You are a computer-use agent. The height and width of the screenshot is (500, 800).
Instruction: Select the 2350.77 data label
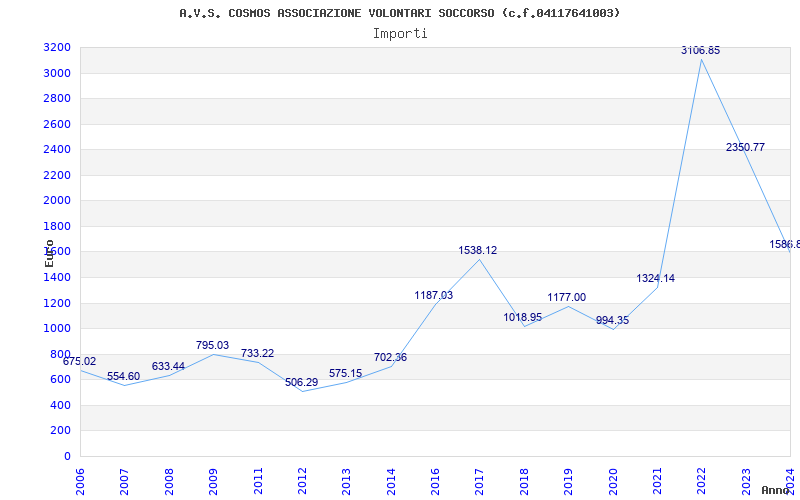(x=745, y=147)
